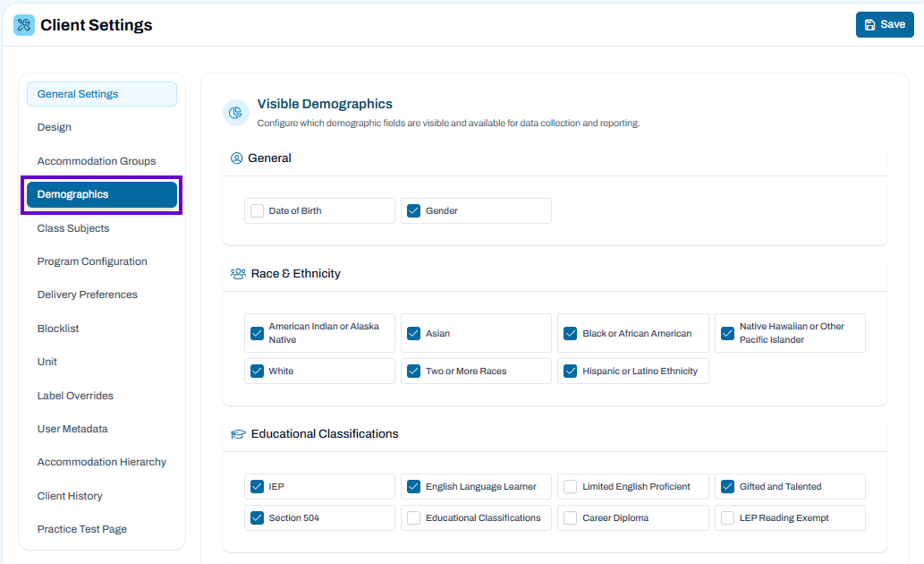Viewport: 924px width, 564px height.
Task: Open Delivery Preferences
Action: [x=102, y=295]
